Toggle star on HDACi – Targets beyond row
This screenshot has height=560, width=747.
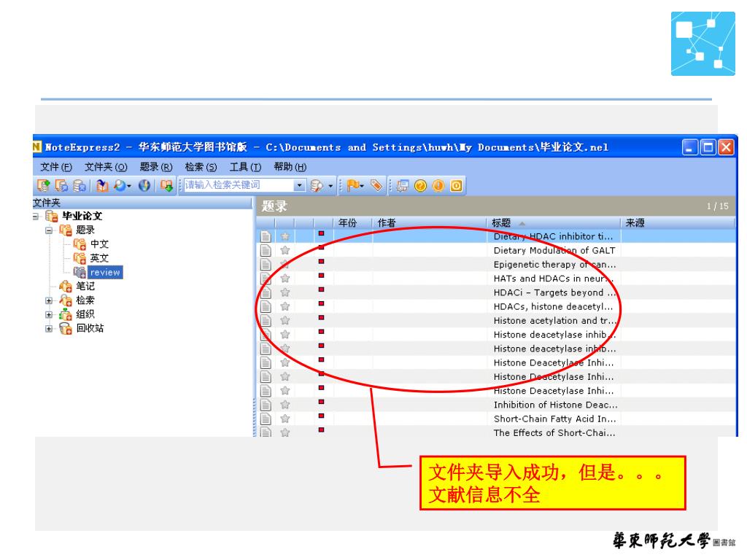tap(285, 292)
